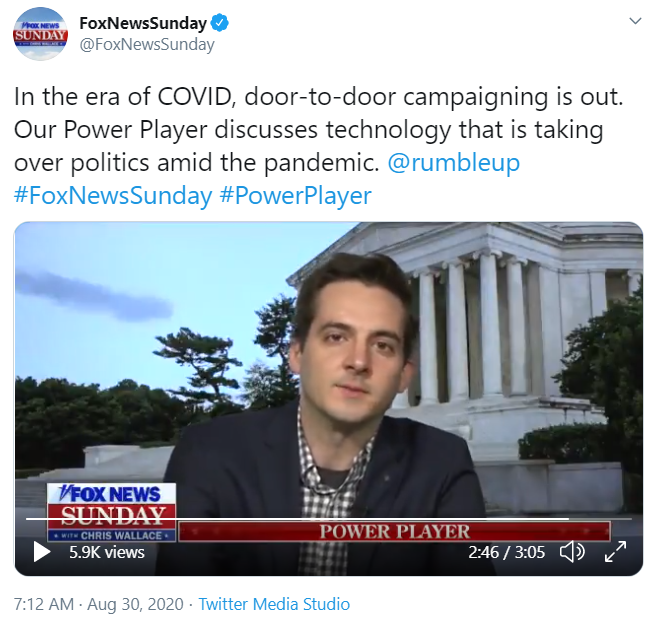Open the Twitter Media Studio source link
Image resolution: width=661 pixels, height=625 pixels.
point(274,604)
